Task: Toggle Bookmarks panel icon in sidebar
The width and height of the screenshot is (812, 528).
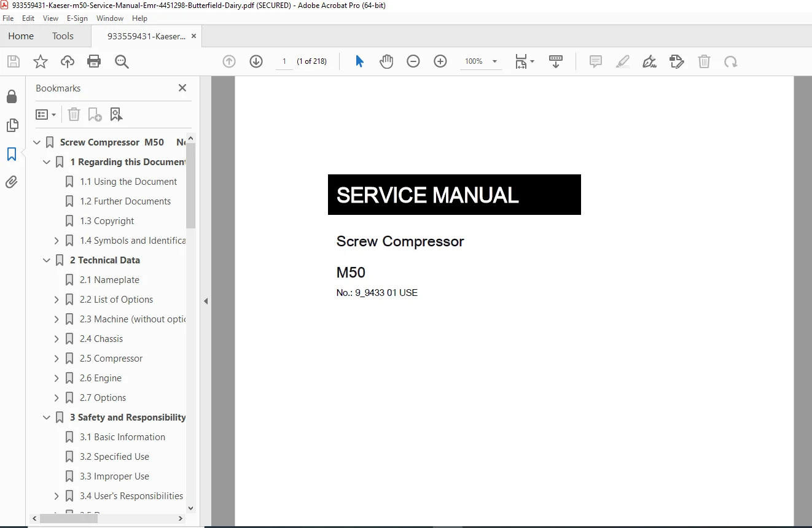Action: tap(12, 154)
